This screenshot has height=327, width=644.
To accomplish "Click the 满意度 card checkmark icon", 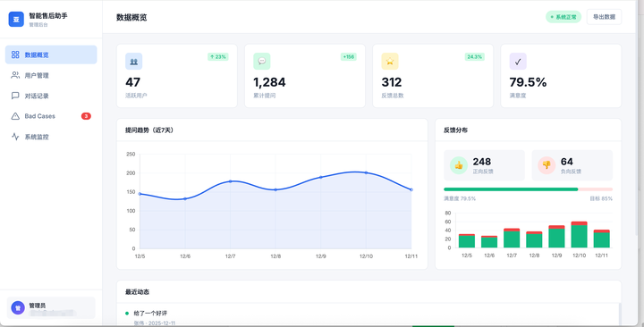I will click(x=518, y=61).
